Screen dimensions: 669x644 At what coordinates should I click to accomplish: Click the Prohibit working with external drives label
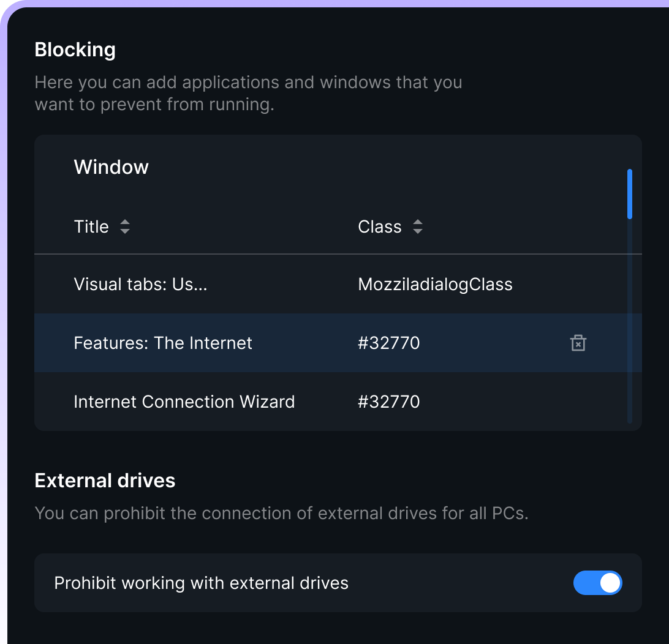(201, 583)
